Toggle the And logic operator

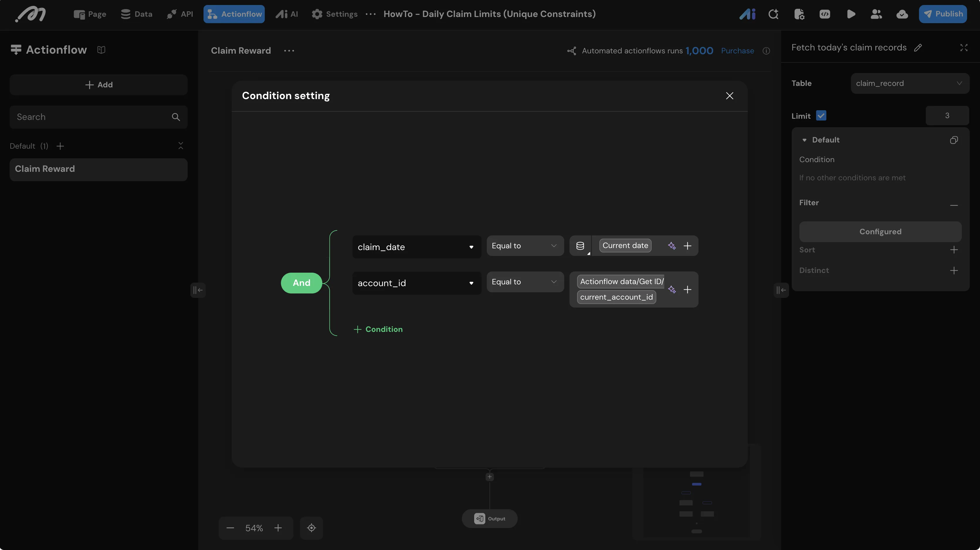301,283
